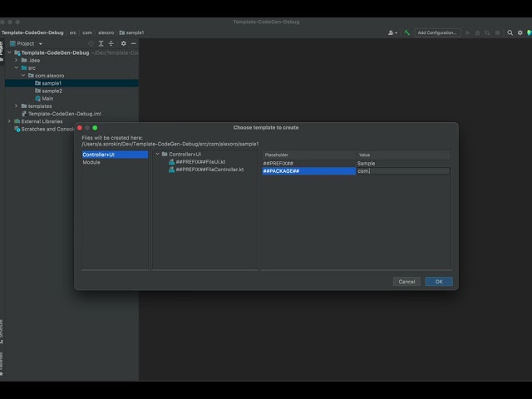This screenshot has width=532, height=399.
Task: Click the Placeholder column header
Action: [x=308, y=155]
